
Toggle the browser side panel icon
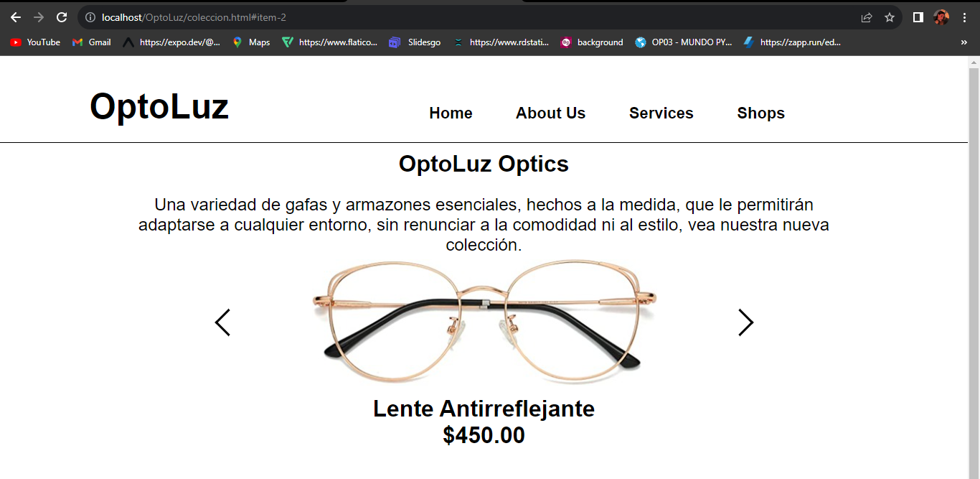click(x=918, y=17)
